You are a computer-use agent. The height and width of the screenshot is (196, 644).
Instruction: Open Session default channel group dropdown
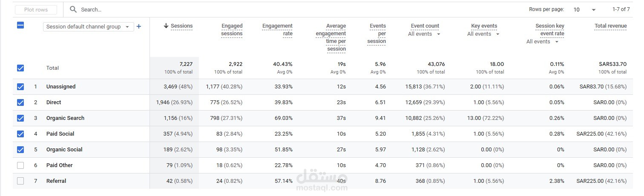pyautogui.click(x=89, y=27)
